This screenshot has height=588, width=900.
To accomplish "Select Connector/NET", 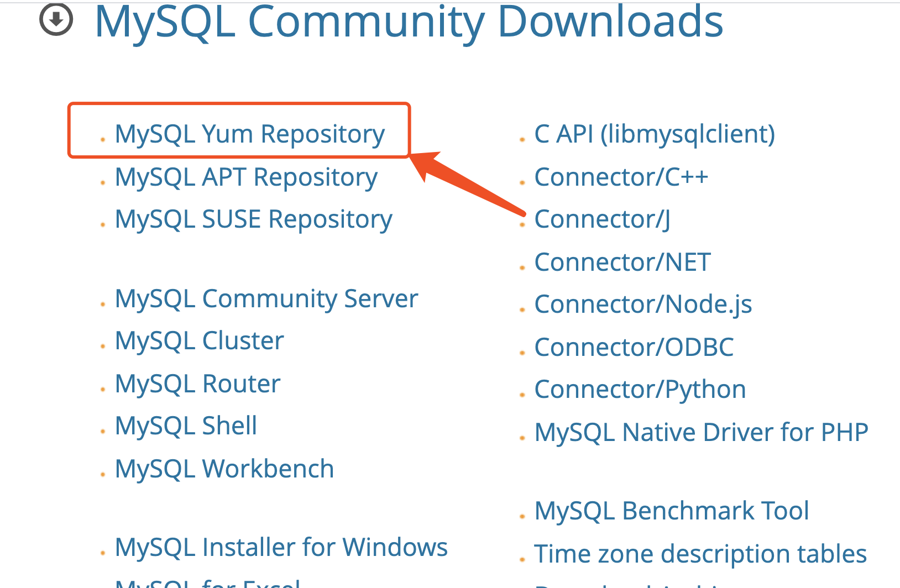I will pyautogui.click(x=622, y=261).
